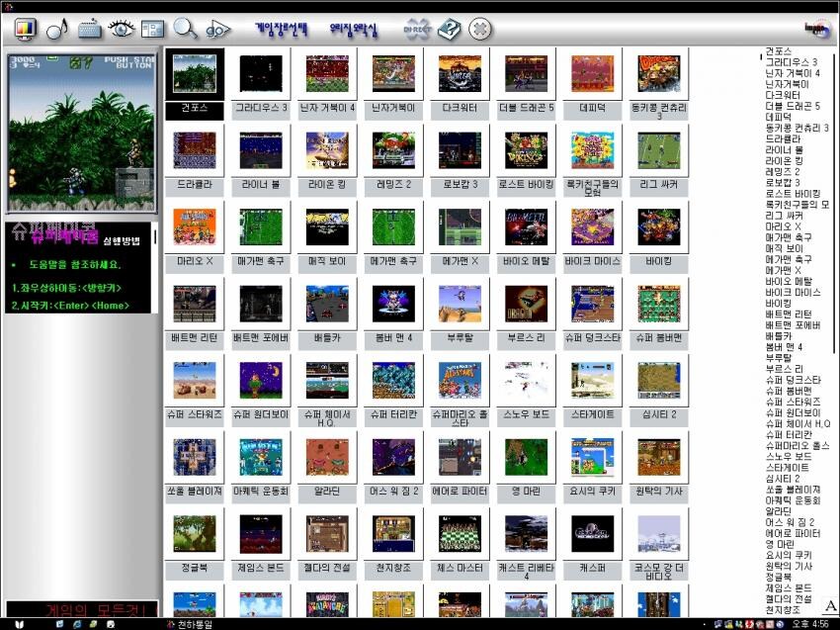Pick the 슈퍼 원더보이 thumbnail
The height and width of the screenshot is (630, 840).
[x=261, y=380]
